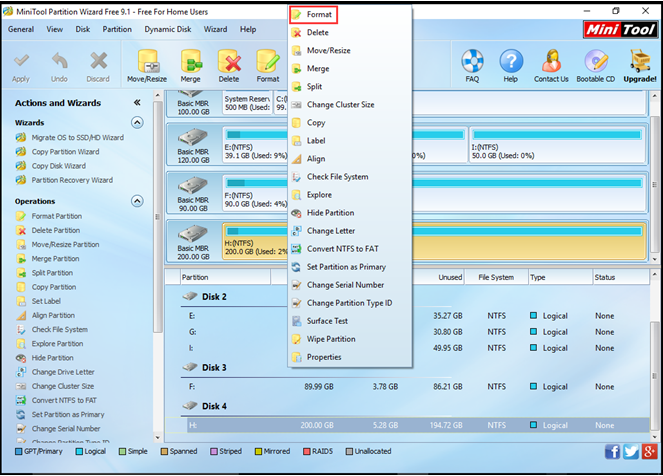The image size is (663, 476).
Task: Click the Move/Resize toolbar icon
Action: tap(147, 66)
